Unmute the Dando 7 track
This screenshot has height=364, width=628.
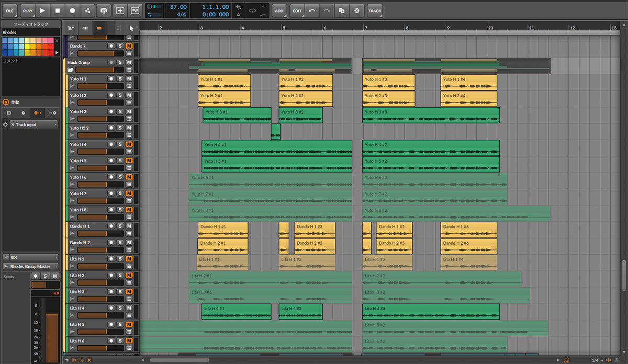coord(129,46)
